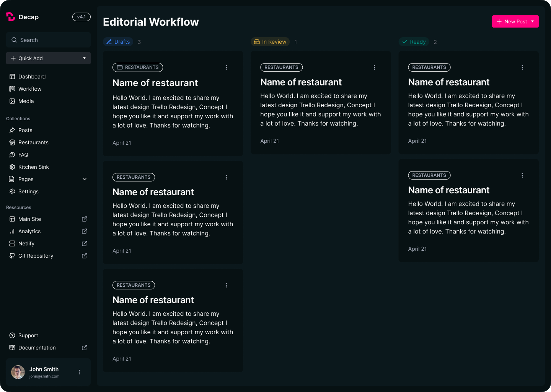Open the Quick Add dropdown
The image size is (551, 392).
(x=48, y=58)
